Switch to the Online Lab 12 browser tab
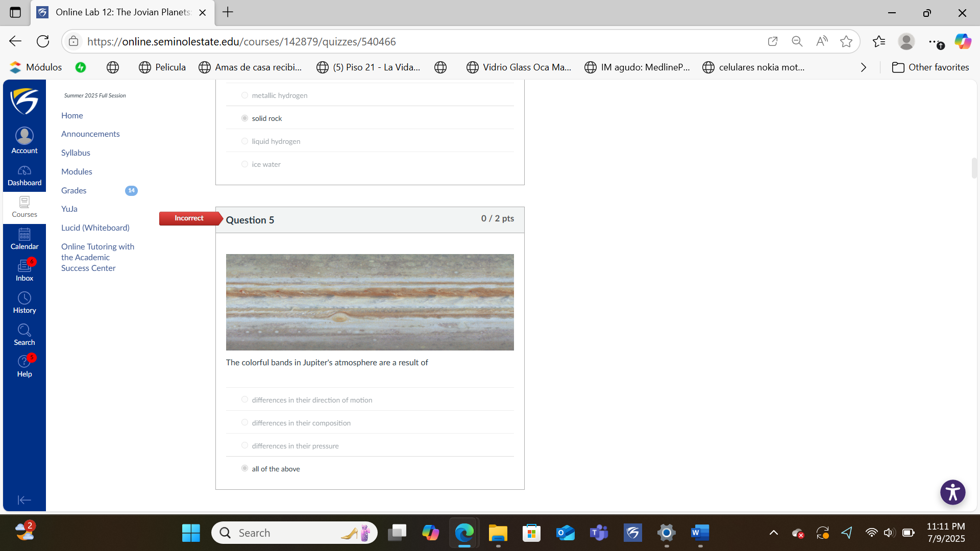The width and height of the screenshot is (980, 551). (117, 12)
